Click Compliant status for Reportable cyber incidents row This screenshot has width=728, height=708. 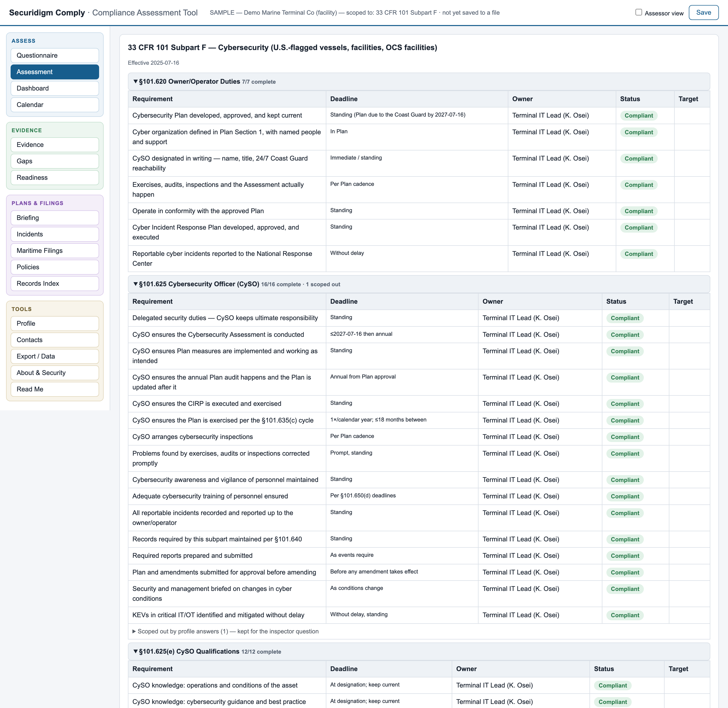[x=639, y=254]
